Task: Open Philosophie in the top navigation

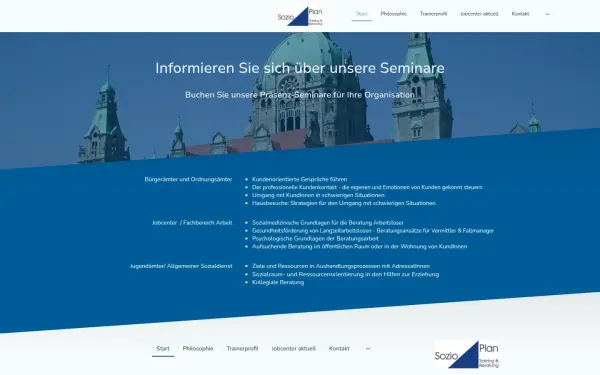Action: click(393, 14)
